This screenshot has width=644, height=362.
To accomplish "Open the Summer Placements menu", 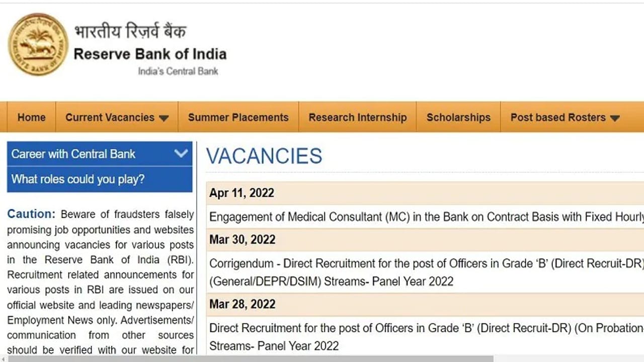I will click(238, 117).
